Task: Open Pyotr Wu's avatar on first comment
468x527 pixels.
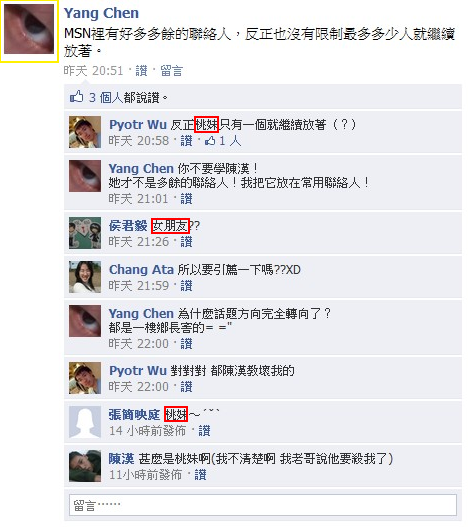Action: (x=85, y=132)
